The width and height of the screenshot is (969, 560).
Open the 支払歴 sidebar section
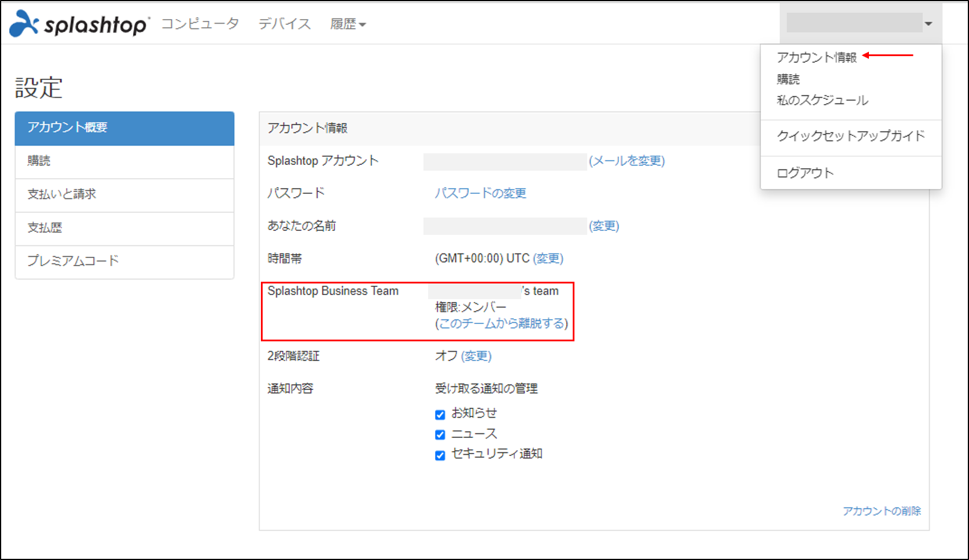coord(124,229)
